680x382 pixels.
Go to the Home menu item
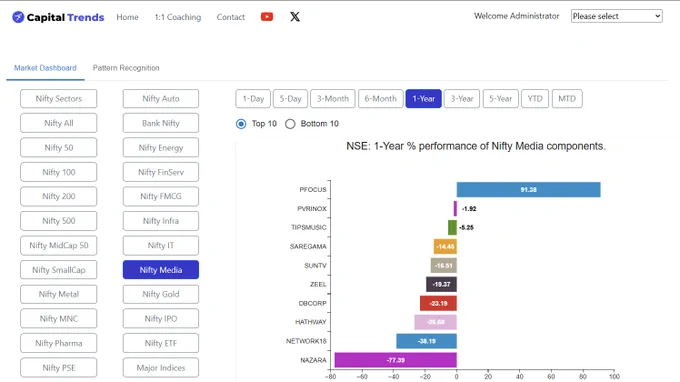pyautogui.click(x=127, y=17)
